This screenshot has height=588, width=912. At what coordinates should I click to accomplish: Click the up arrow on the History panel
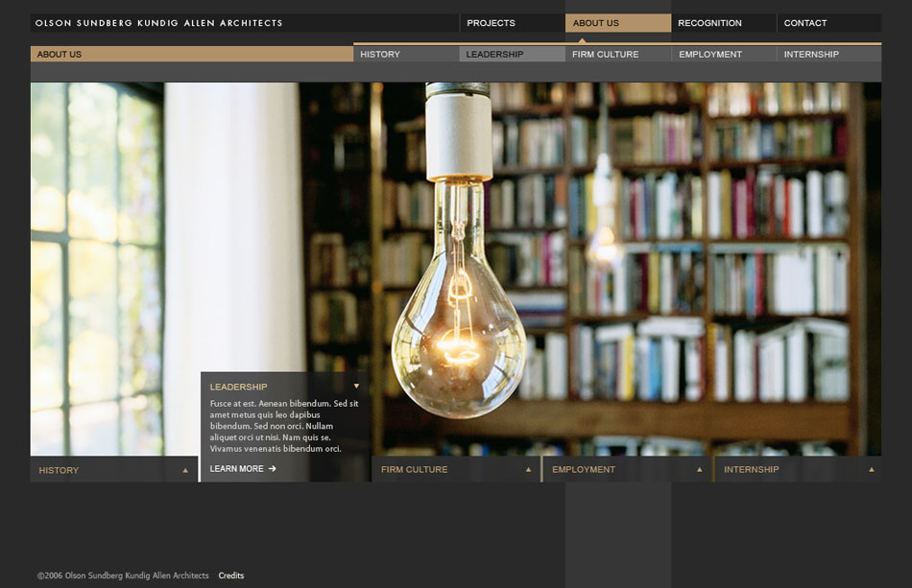(185, 470)
